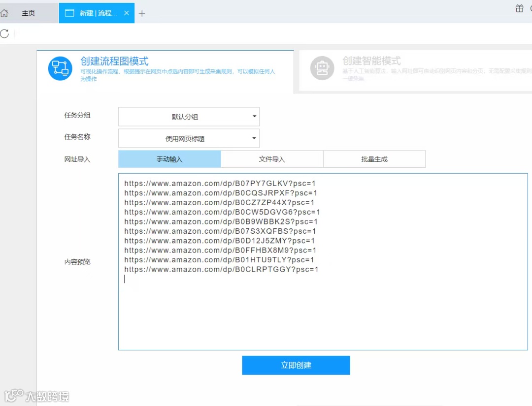Click the home icon in the tab bar

click(4, 13)
